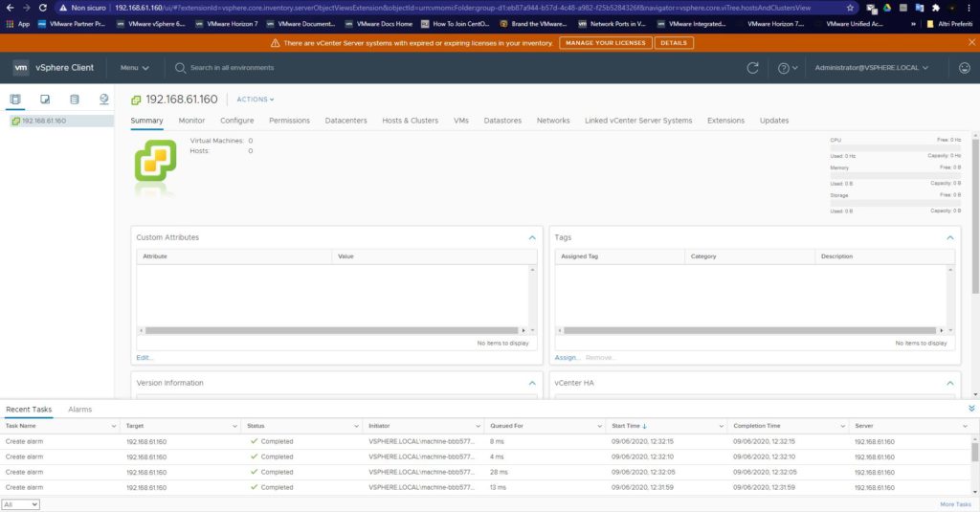Switch to the VMs and Templates navigator icon
980x512 pixels.
[x=45, y=100]
